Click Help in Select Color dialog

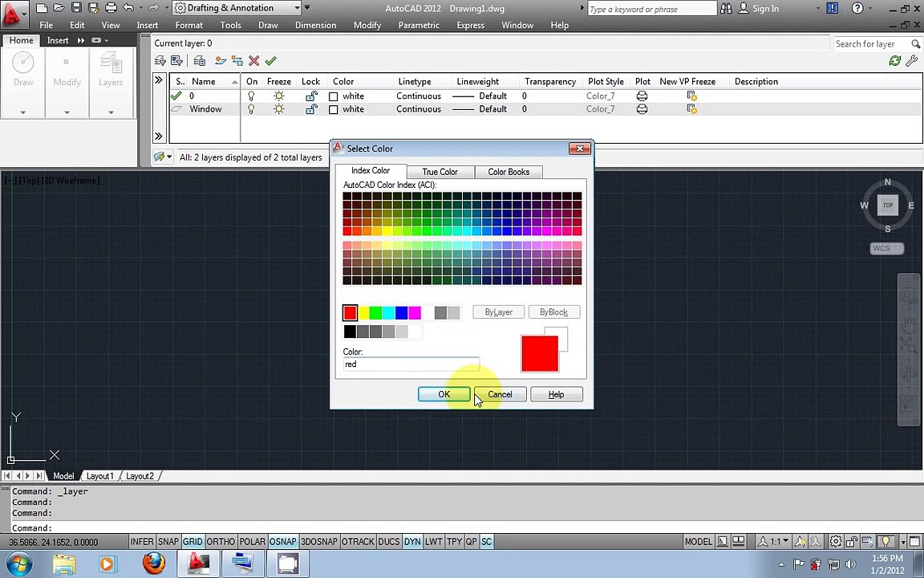point(557,394)
